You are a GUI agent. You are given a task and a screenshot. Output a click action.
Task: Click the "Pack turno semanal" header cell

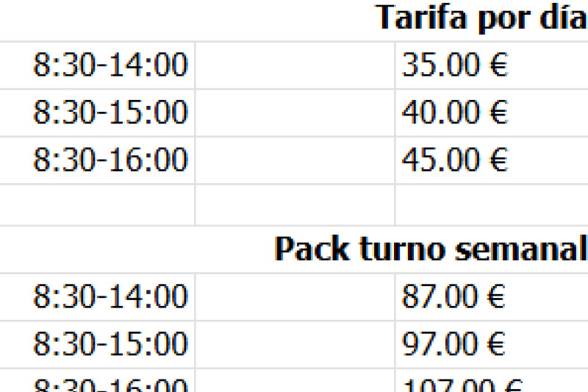tap(430, 250)
